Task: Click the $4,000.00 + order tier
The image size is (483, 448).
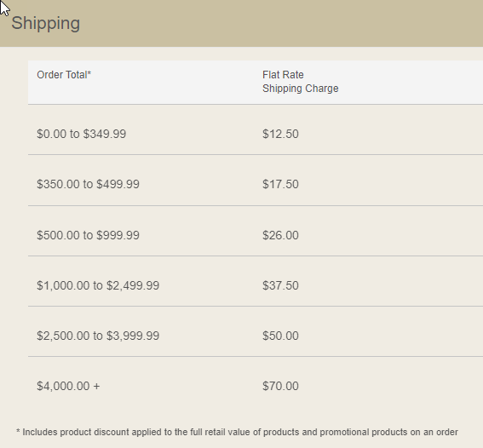Action: [x=68, y=386]
